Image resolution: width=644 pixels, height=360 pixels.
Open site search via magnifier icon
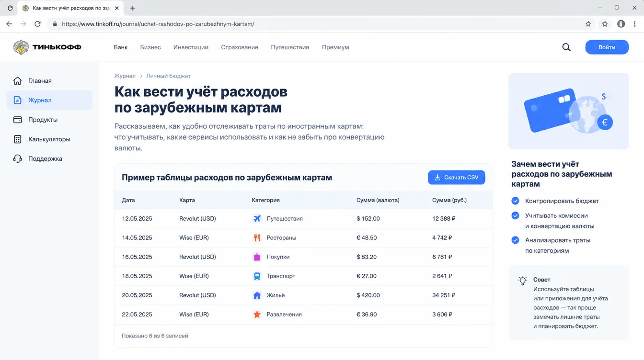point(566,47)
